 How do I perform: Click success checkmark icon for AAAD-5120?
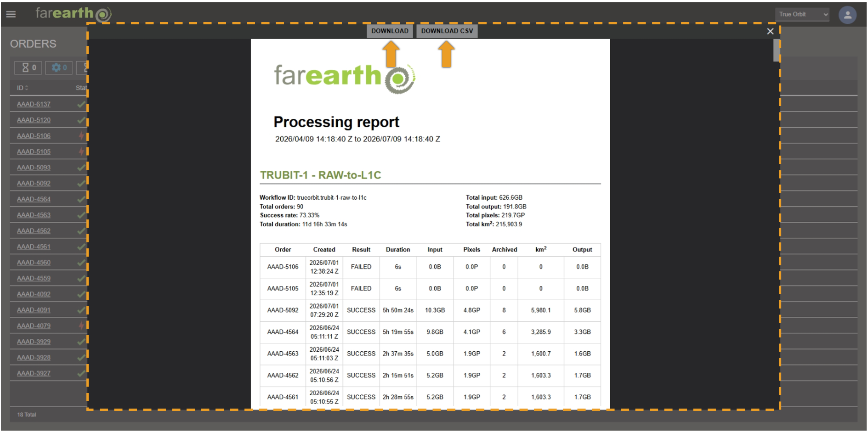(x=81, y=120)
